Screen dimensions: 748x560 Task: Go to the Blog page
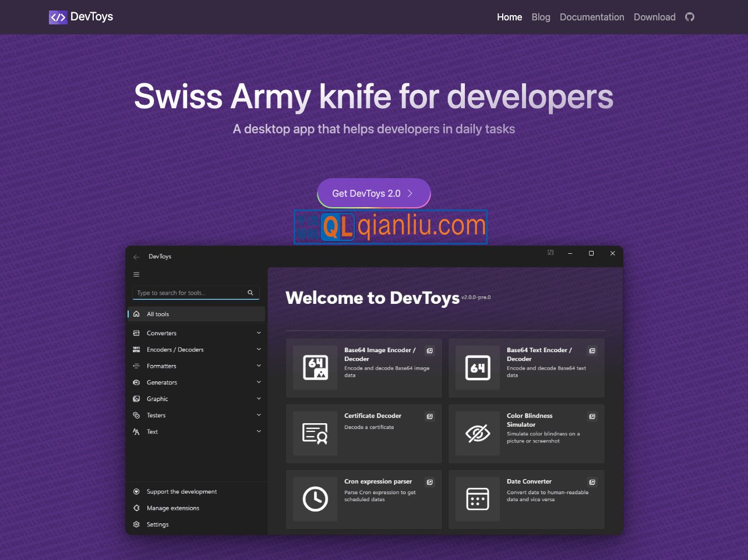coord(541,17)
